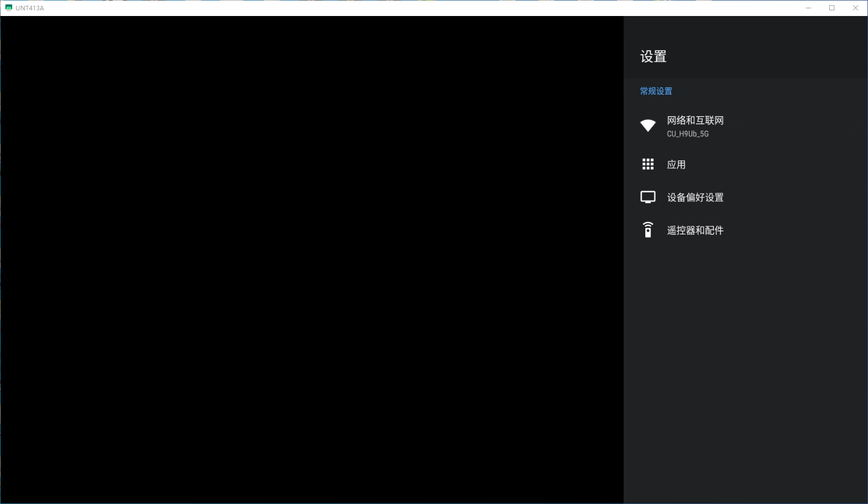Minimize the UNT413A window
This screenshot has width=868, height=504.
(809, 8)
